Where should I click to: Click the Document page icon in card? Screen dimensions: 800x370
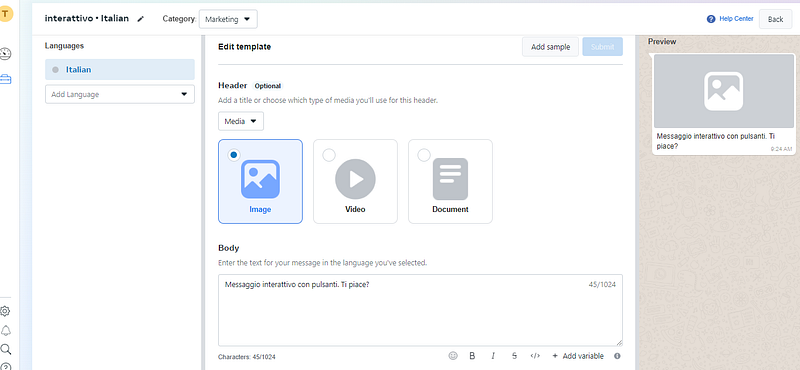coord(451,179)
